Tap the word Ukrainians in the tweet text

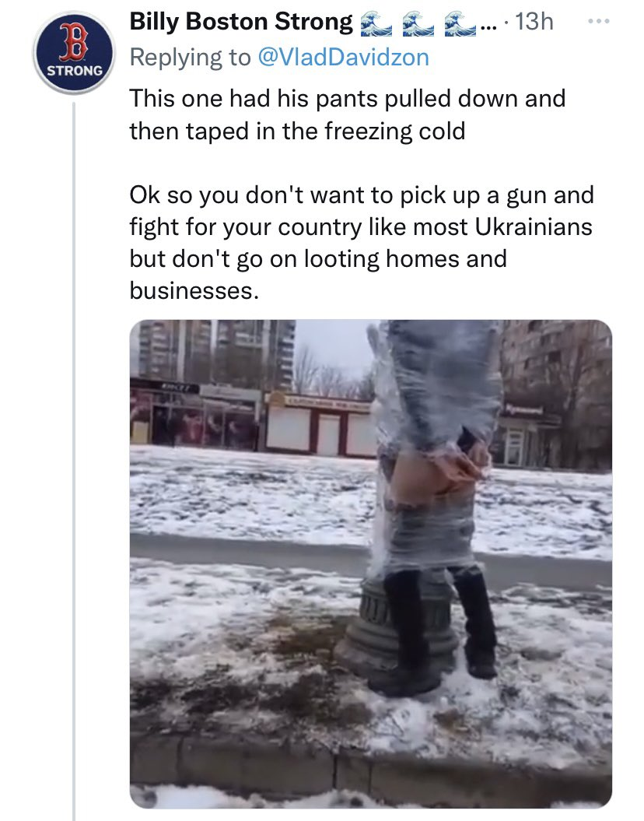(x=534, y=226)
